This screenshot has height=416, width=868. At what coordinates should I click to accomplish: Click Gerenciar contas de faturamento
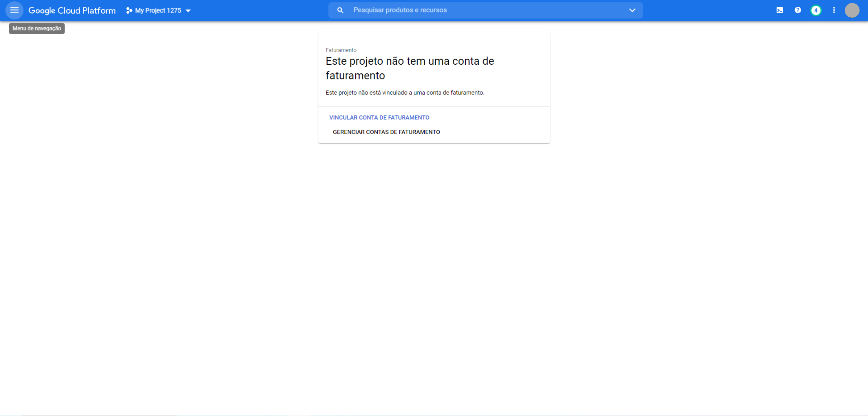386,132
